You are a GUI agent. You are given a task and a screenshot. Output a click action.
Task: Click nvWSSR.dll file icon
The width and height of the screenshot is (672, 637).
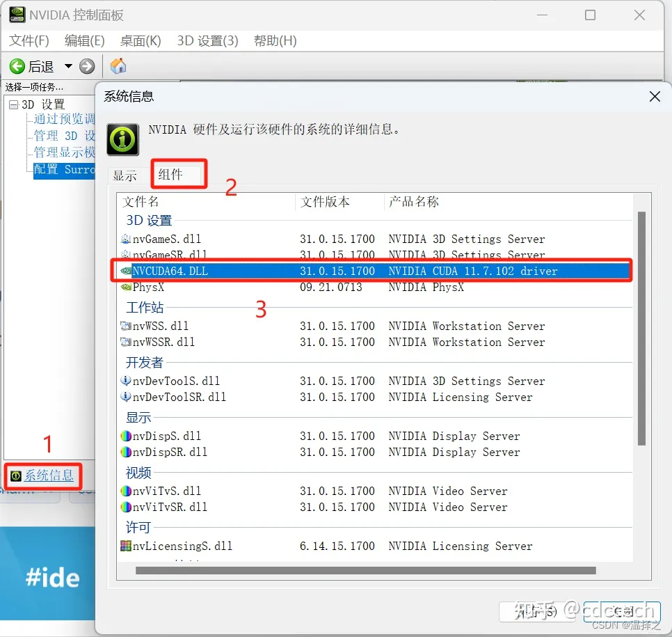[126, 342]
